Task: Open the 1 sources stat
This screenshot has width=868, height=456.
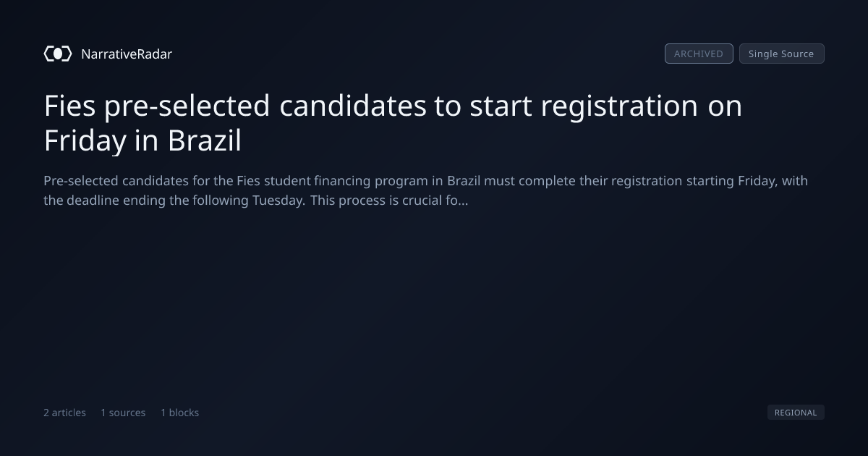Action: click(x=123, y=413)
